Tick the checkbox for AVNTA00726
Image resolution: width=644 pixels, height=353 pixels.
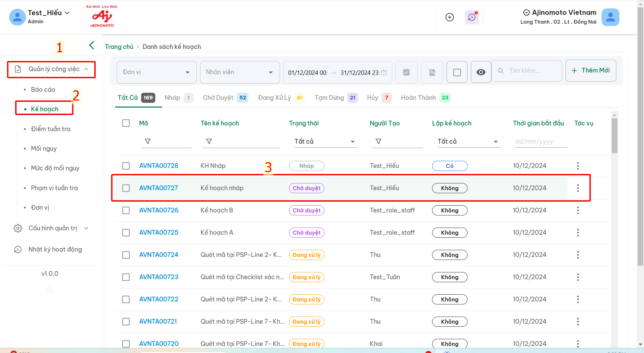(x=126, y=210)
